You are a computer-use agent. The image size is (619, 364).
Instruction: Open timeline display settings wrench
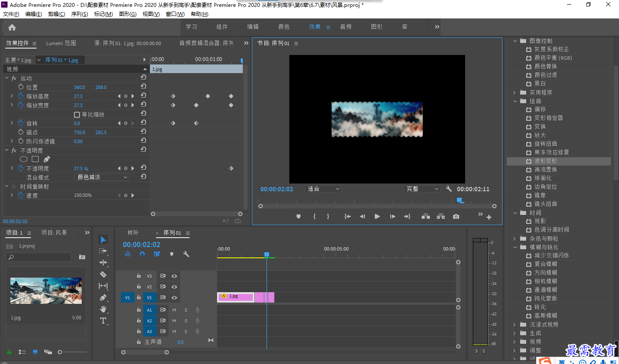tap(186, 254)
